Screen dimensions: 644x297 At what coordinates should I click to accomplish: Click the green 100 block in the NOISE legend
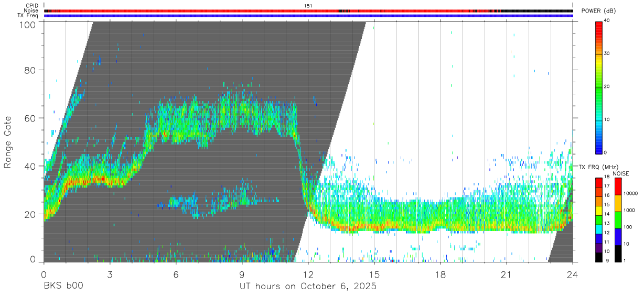tap(618, 220)
